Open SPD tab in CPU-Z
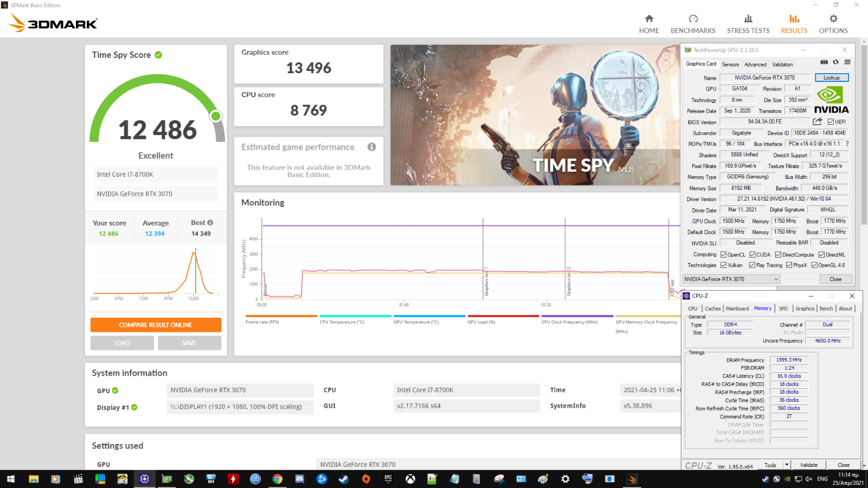The image size is (868, 488). pyautogui.click(x=783, y=309)
